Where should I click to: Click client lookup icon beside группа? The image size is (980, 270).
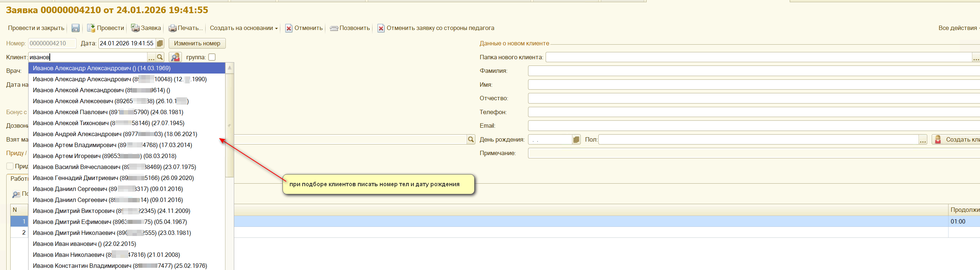[175, 57]
